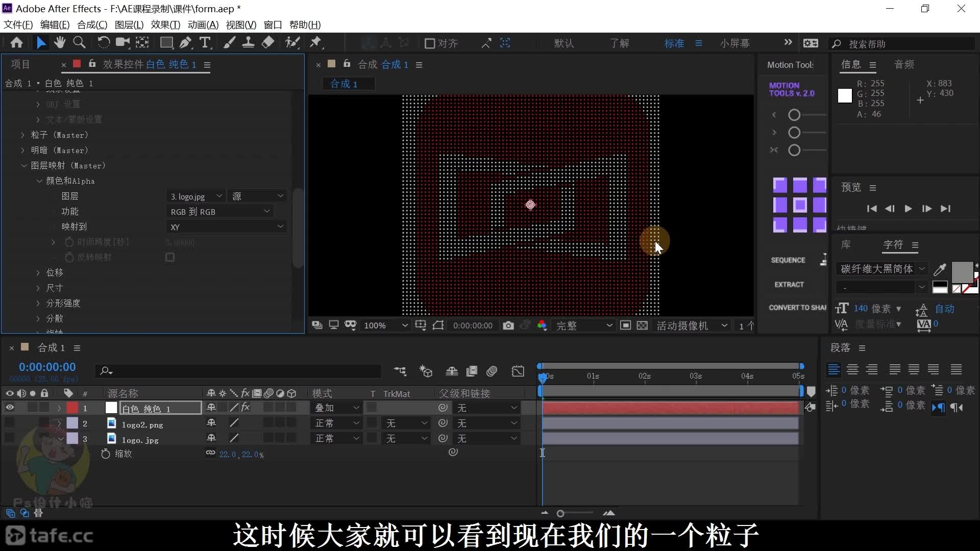Enable motion blur switch in timeline header
Screen dimensions: 980x551
tap(492, 371)
